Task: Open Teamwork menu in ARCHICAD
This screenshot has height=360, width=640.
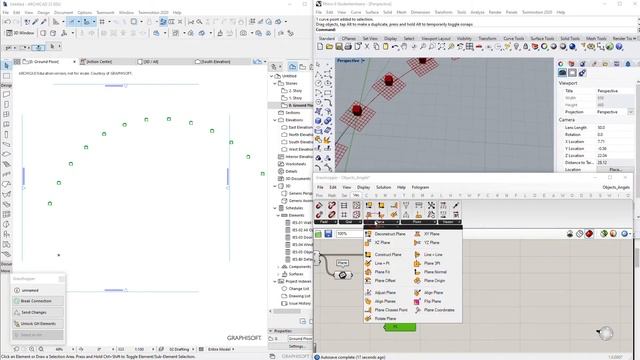Action: [x=105, y=13]
